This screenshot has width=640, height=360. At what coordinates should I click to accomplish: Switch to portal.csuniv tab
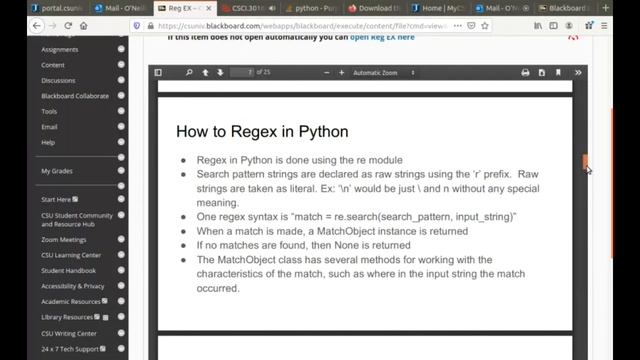click(x=58, y=8)
